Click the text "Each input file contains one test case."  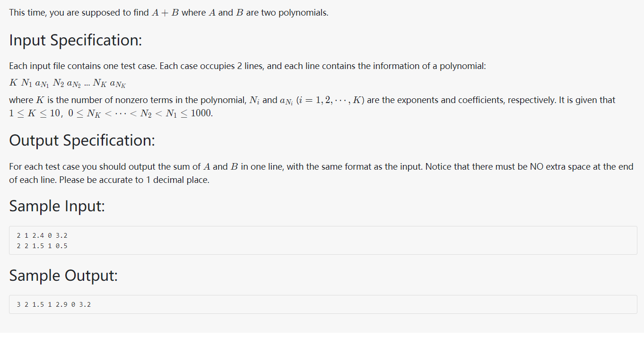(x=83, y=66)
